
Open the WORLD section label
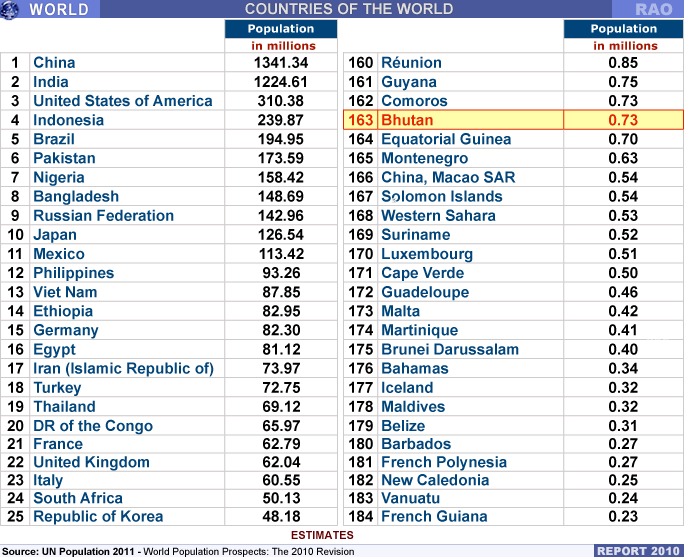click(59, 10)
